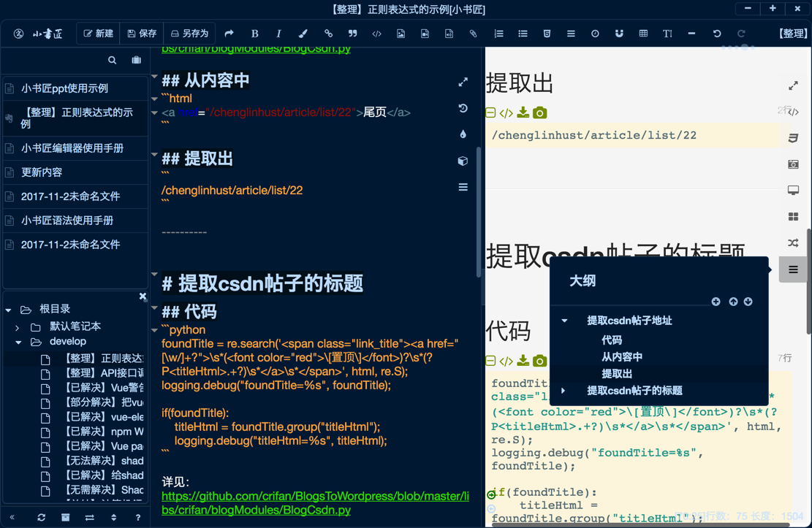Viewport: 812px width, 528px height.
Task: Click the shuffle icon in the preview sidebar
Action: 793,242
